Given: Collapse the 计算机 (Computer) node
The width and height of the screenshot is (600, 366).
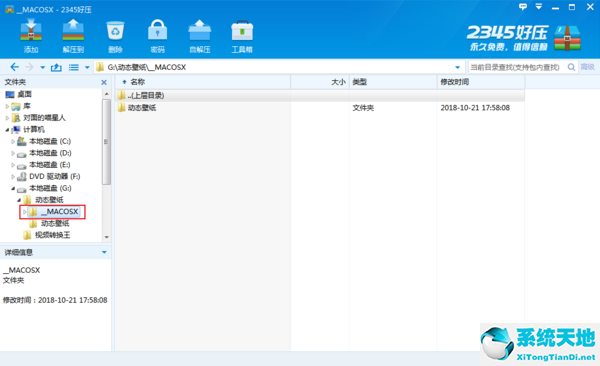Looking at the screenshot, I should click(7, 130).
